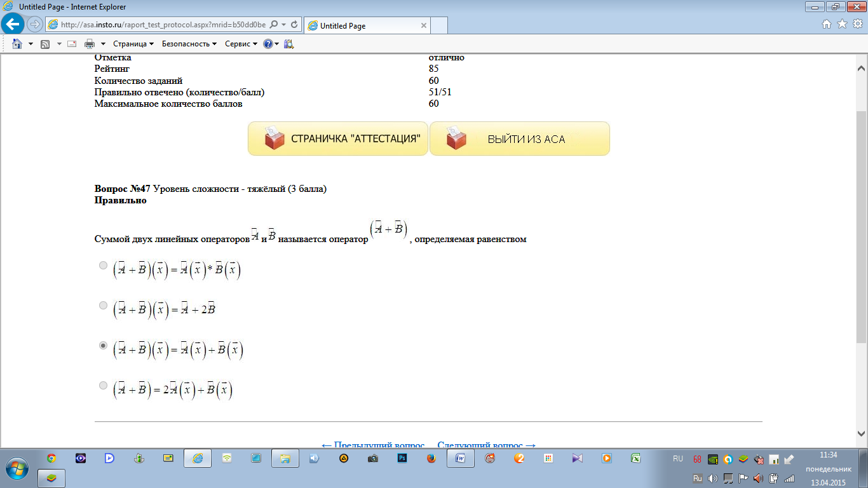Click the 'Количество заданий' row label
The image size is (868, 488).
(x=139, y=81)
